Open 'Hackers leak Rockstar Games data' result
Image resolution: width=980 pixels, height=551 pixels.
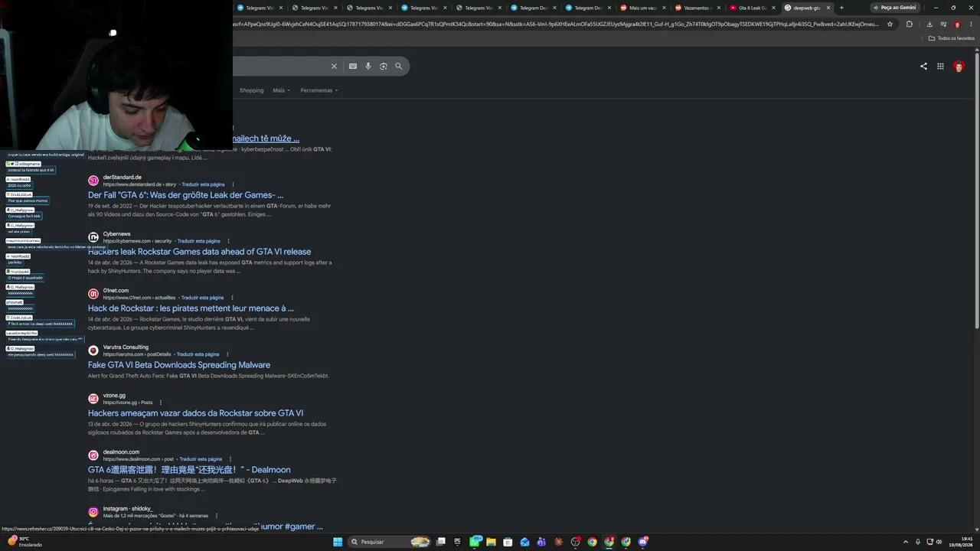[x=199, y=252]
